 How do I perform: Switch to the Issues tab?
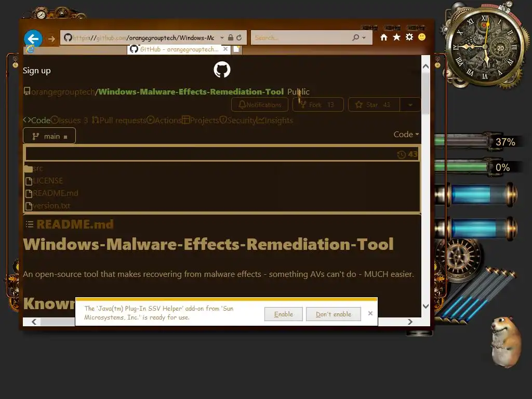[69, 120]
